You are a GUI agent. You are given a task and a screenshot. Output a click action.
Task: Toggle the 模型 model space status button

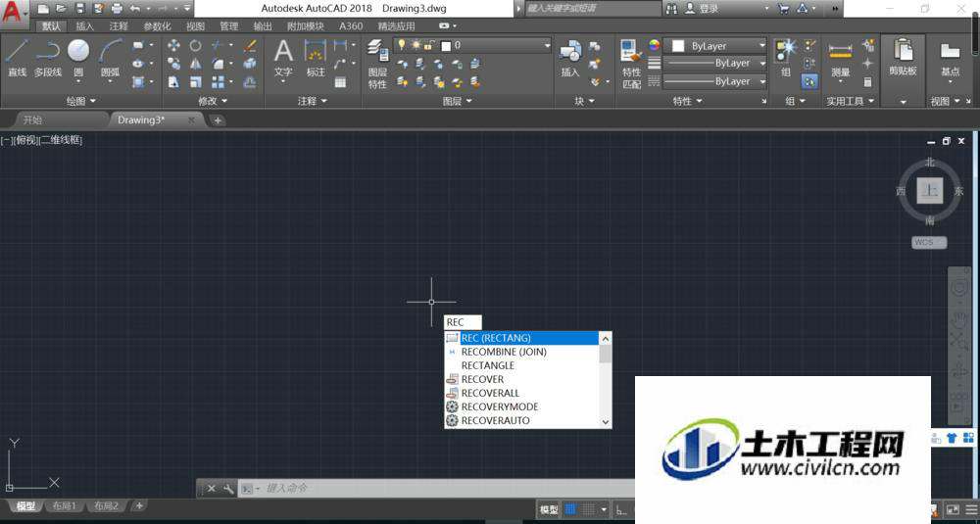point(549,509)
